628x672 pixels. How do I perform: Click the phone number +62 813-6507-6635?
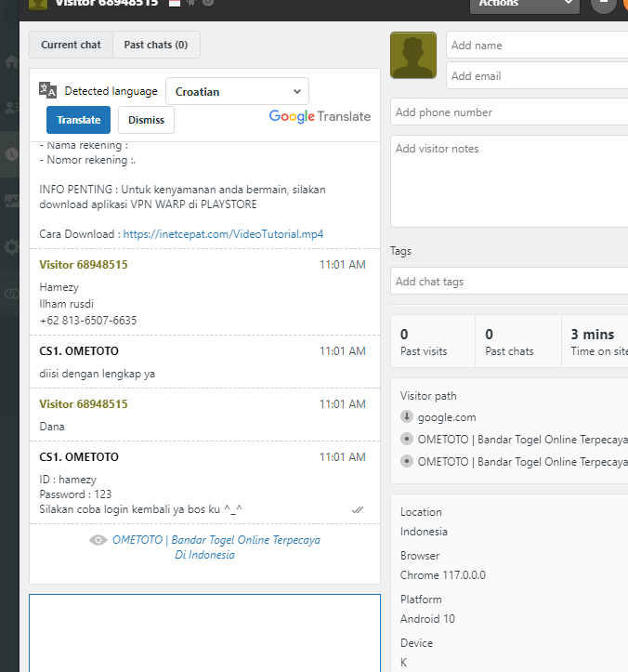click(x=88, y=321)
